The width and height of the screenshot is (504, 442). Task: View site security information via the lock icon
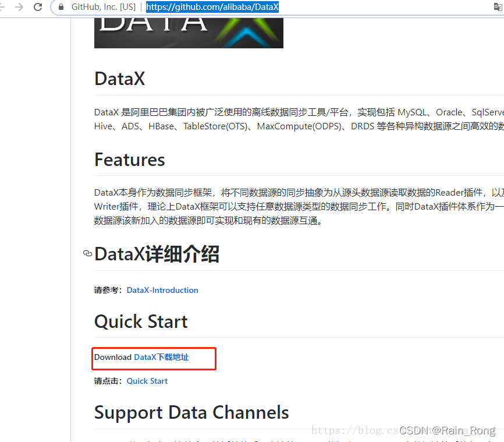(x=62, y=7)
